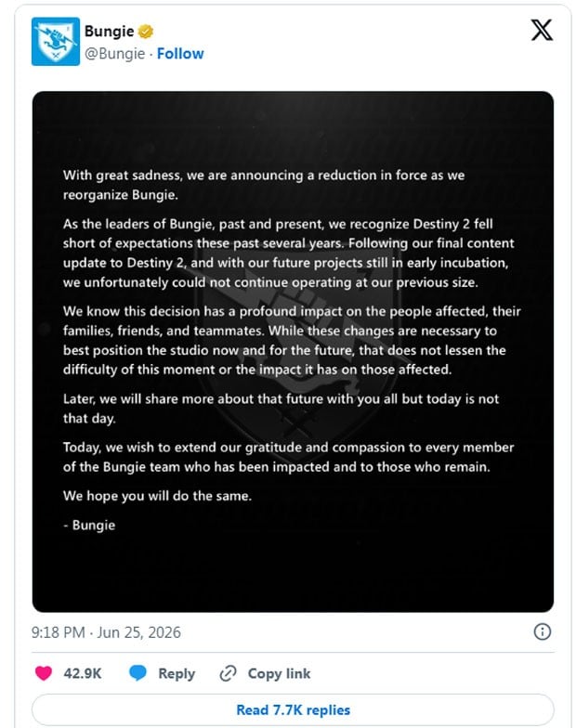
Task: Open the Bungie display name
Action: tap(110, 32)
